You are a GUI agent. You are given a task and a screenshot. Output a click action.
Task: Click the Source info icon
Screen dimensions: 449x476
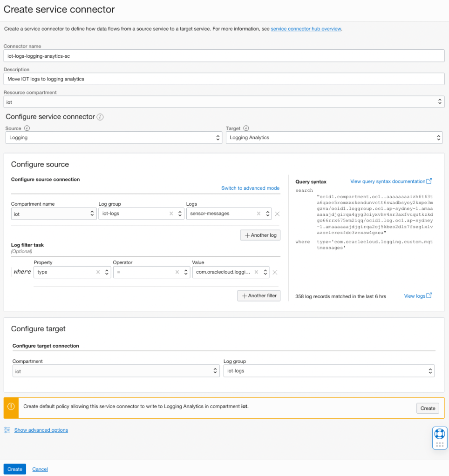27,128
